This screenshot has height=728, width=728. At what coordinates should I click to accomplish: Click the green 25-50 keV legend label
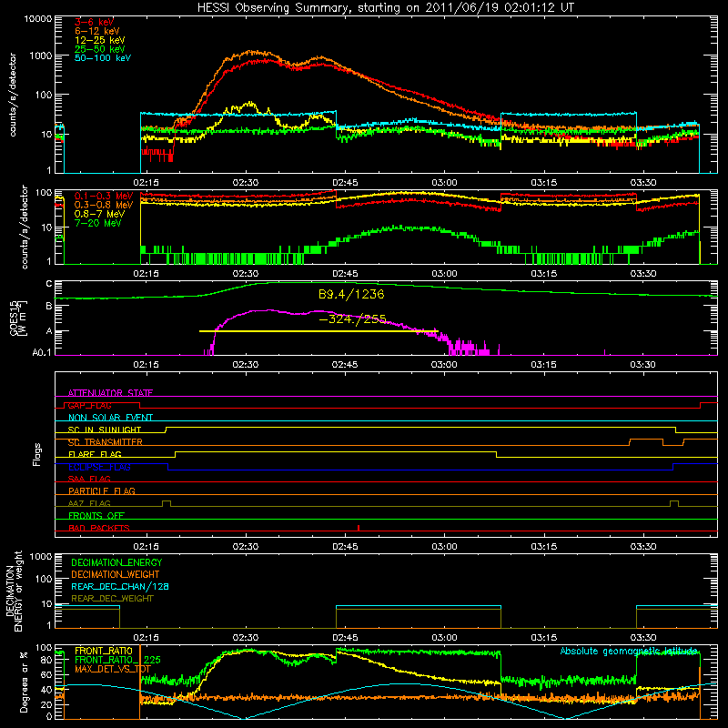(x=100, y=49)
